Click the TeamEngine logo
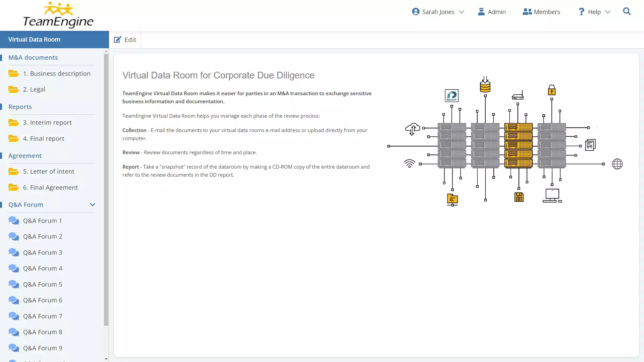Viewport: 644px width, 362px height. click(58, 15)
